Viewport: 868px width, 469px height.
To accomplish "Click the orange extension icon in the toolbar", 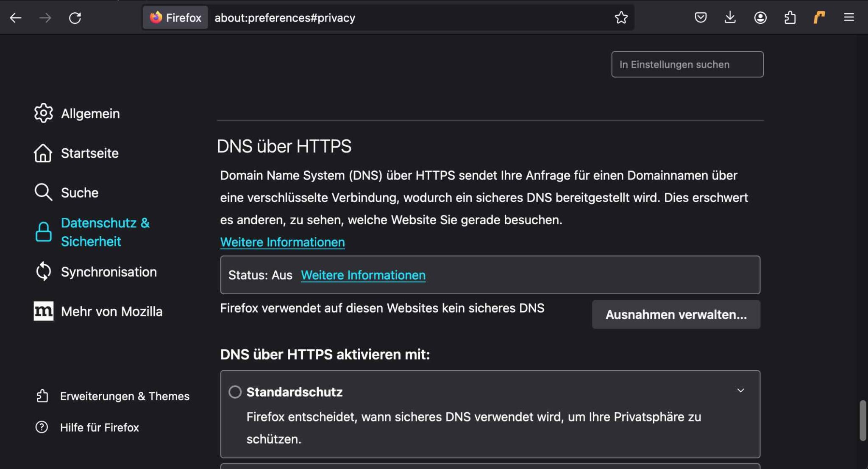I will pos(819,17).
